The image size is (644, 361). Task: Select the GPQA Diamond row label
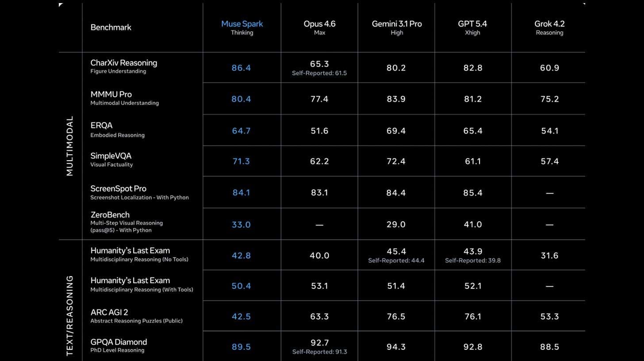click(x=119, y=342)
